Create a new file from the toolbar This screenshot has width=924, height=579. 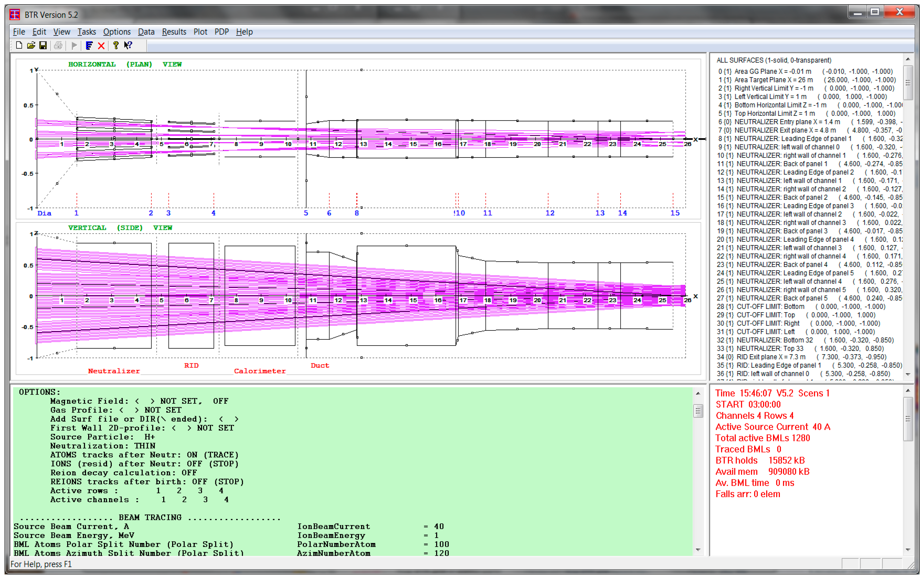(19, 46)
